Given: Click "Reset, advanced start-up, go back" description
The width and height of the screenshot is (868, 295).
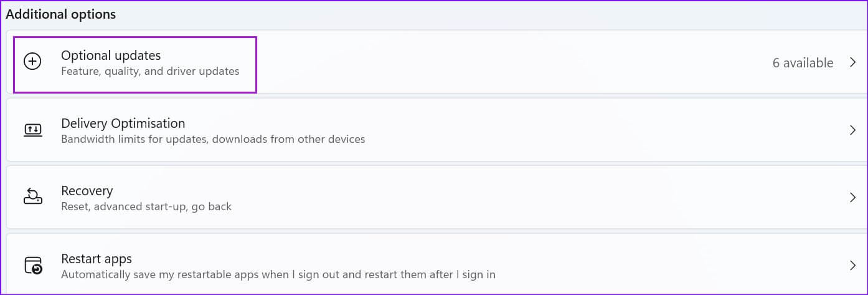Looking at the screenshot, I should pos(146,206).
